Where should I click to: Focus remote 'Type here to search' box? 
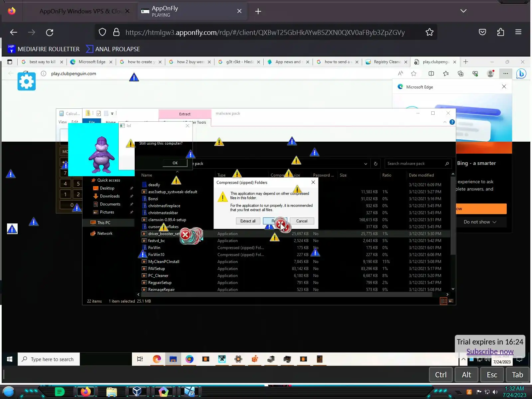coord(49,359)
